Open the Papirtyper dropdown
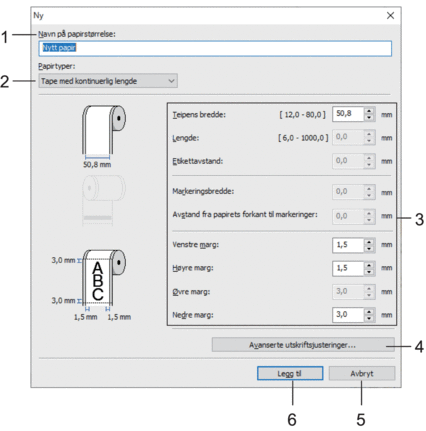Screen dimensions: 426x431 108,81
